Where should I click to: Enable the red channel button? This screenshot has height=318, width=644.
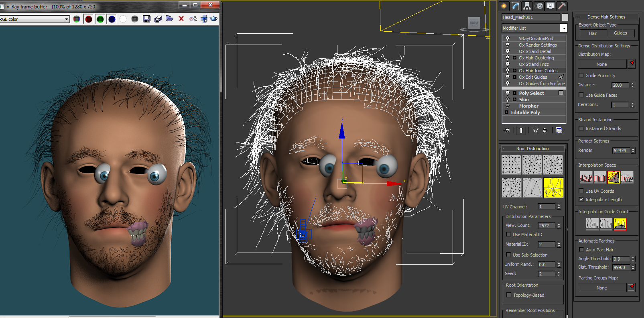pyautogui.click(x=89, y=19)
